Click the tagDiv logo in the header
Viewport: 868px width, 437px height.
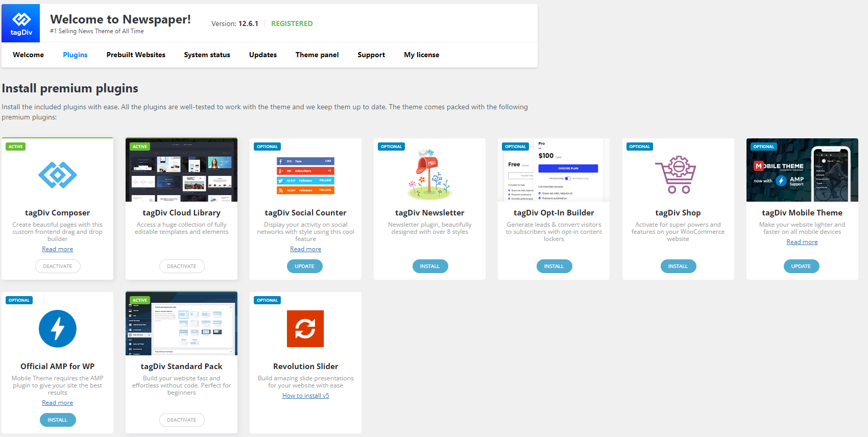21,23
